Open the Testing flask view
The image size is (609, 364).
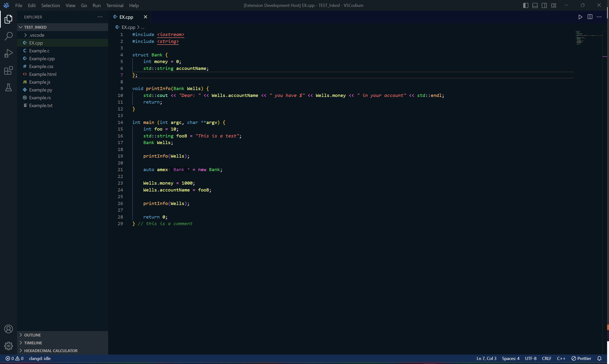8,88
